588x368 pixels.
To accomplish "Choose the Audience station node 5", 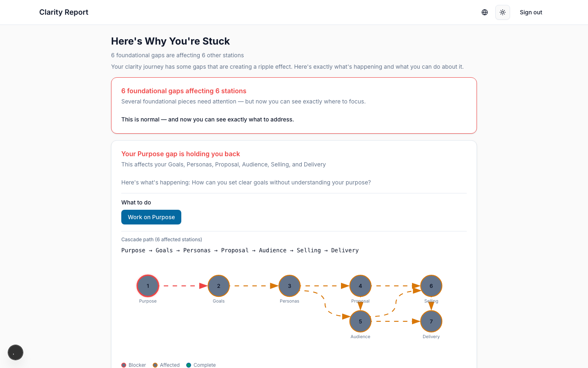I will (x=360, y=321).
